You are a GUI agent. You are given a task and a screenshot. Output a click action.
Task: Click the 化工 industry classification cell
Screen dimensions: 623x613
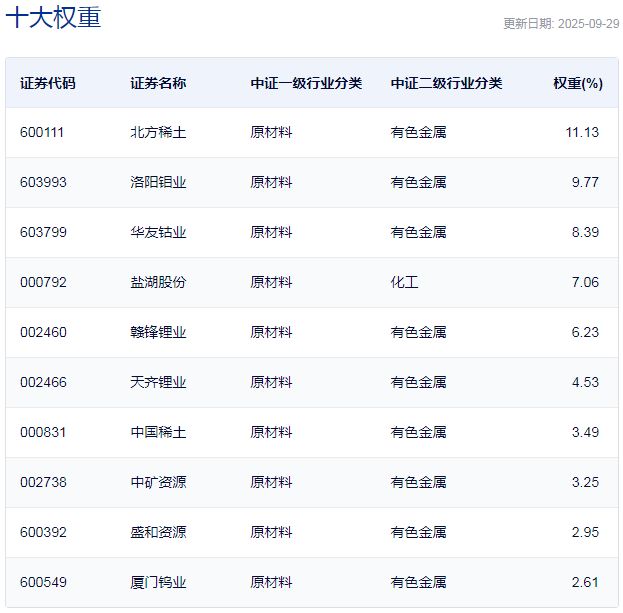(404, 282)
